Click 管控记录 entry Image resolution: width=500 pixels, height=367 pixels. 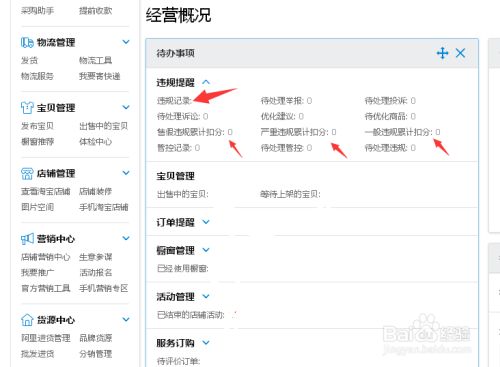tap(178, 148)
